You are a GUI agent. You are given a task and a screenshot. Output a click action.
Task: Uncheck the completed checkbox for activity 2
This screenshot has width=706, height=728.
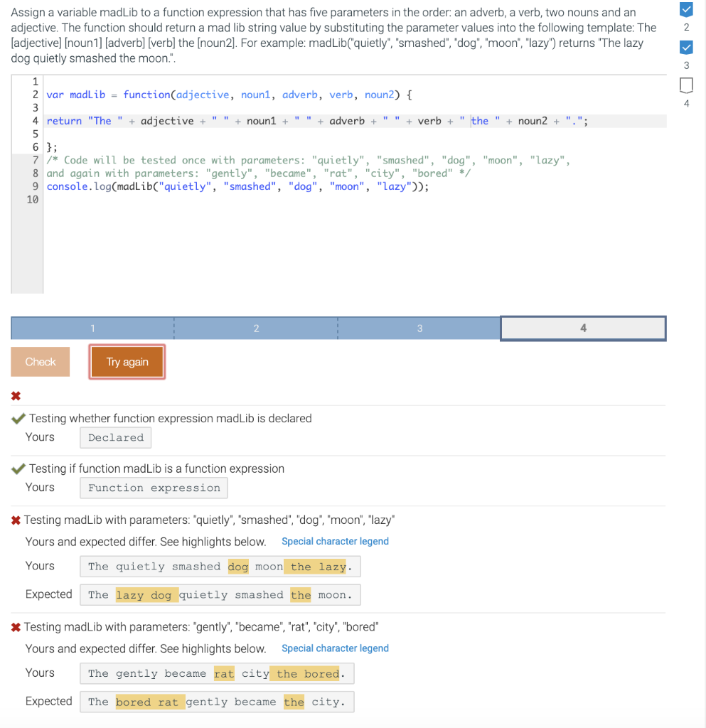pyautogui.click(x=685, y=9)
